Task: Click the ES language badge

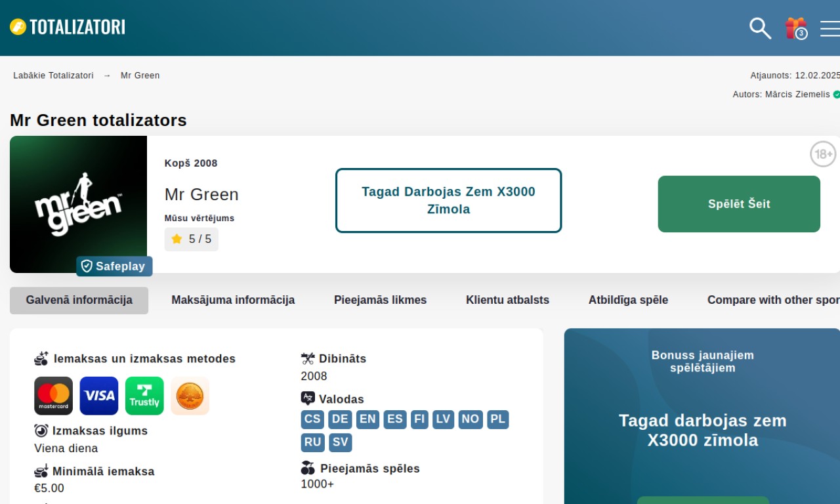Action: coord(395,419)
